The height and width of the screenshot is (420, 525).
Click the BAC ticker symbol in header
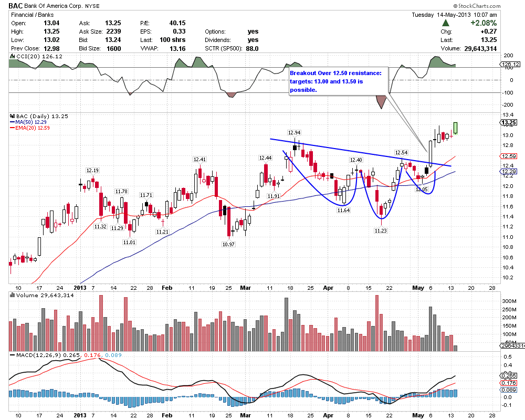coord(15,6)
